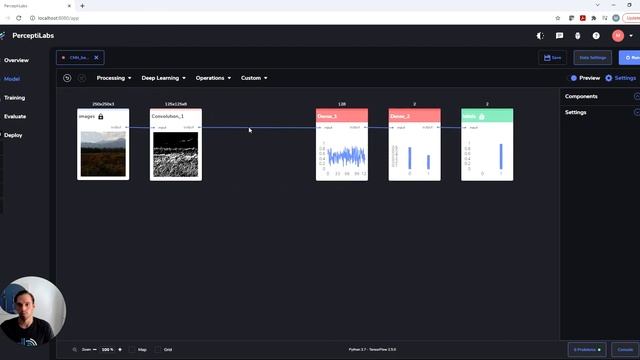The image size is (640, 360).
Task: Click the zoom-in plus button
Action: [120, 349]
